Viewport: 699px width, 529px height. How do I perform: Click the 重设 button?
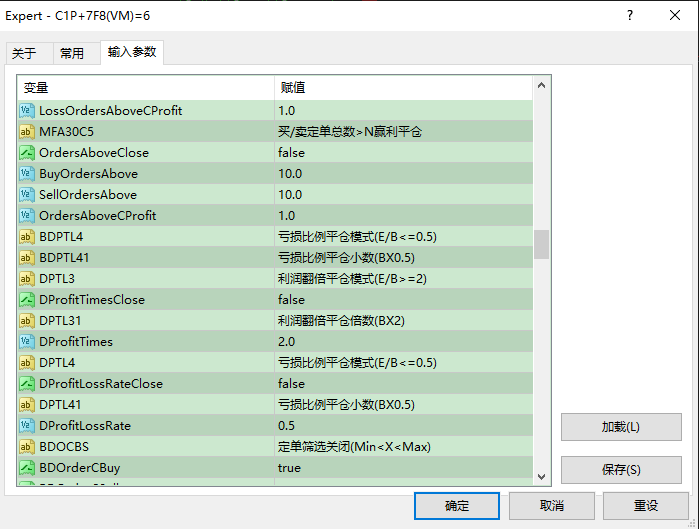click(x=646, y=505)
